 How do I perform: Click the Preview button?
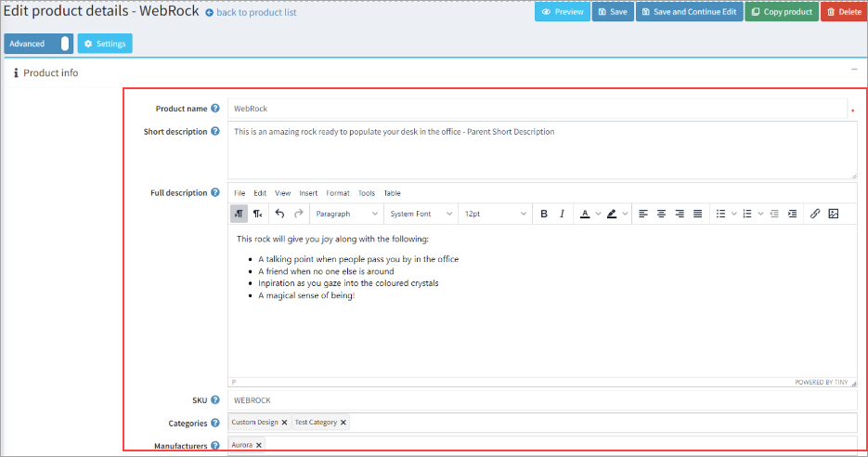562,12
